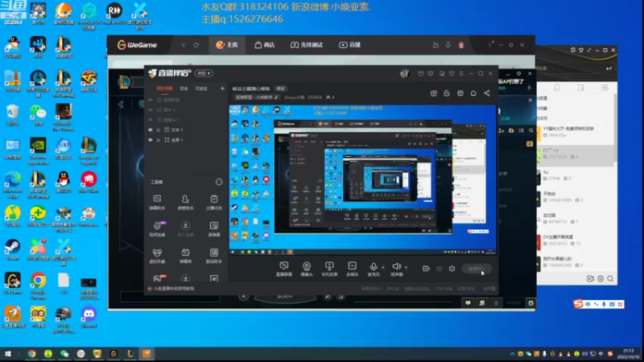This screenshot has width=644, height=362.
Task: Open the 视频连麦 tool in toolbox
Action: coord(157,229)
